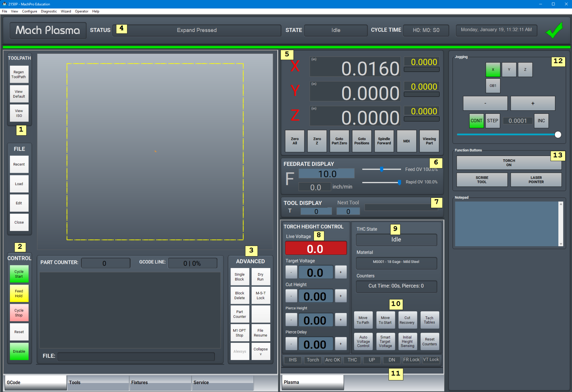
Task: Toggle M-S-T Lock
Action: 260,296
